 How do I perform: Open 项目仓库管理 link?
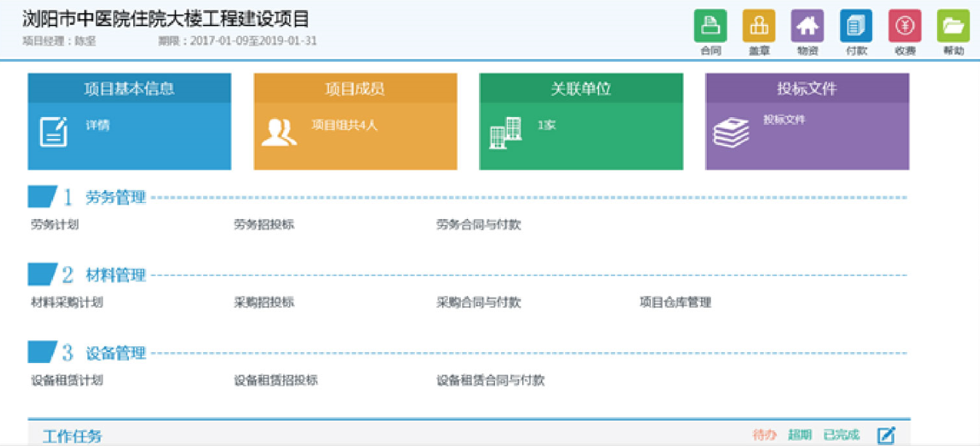click(x=675, y=303)
